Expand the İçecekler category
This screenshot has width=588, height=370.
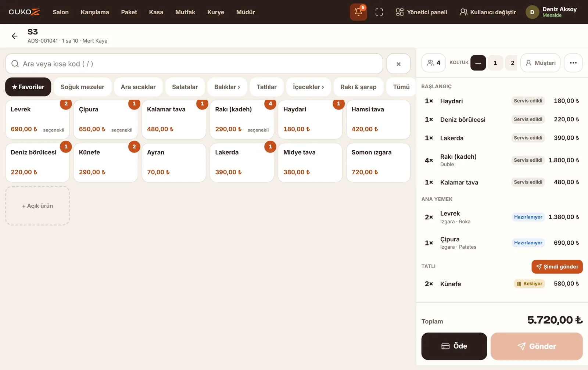(x=308, y=87)
